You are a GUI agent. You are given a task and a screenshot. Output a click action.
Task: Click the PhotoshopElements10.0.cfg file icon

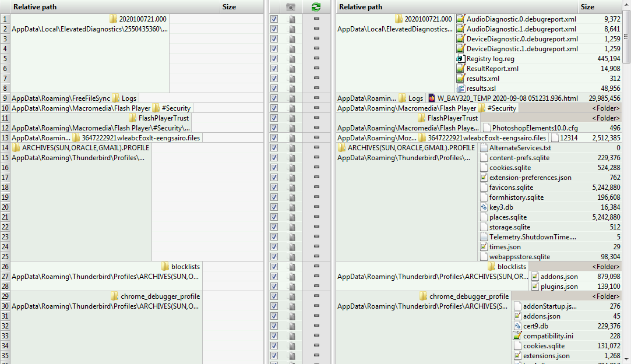[487, 128]
